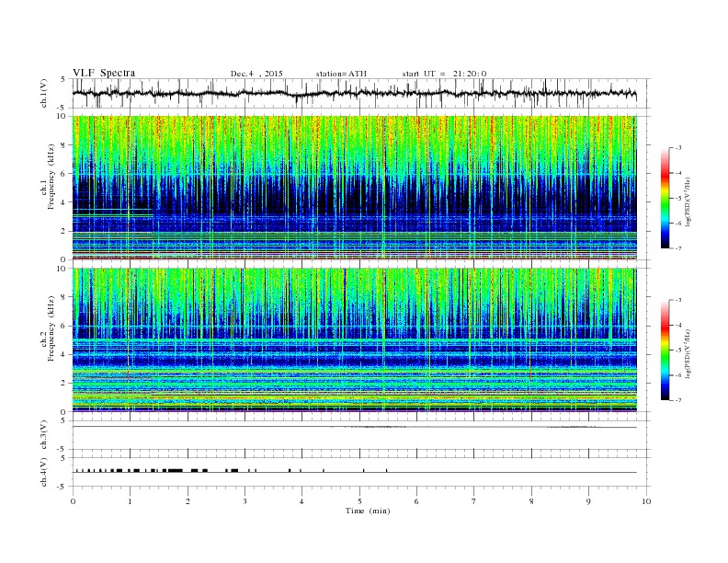Click the ch.2 spectrogram plot
Viewport: 728px width, 563px height.
pos(354,340)
